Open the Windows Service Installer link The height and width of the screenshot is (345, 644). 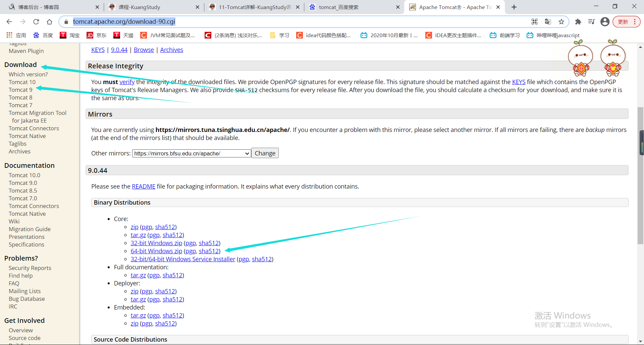(183, 259)
